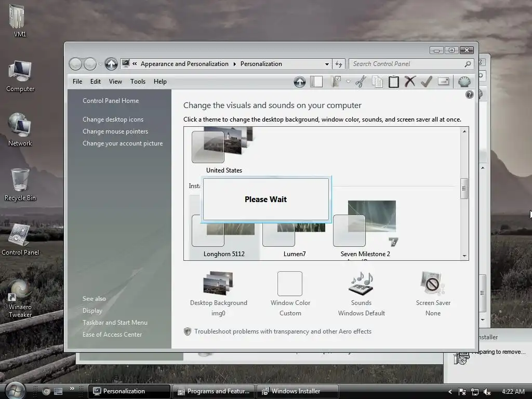Expand the address bar dropdown arrow
The height and width of the screenshot is (399, 532).
point(327,64)
